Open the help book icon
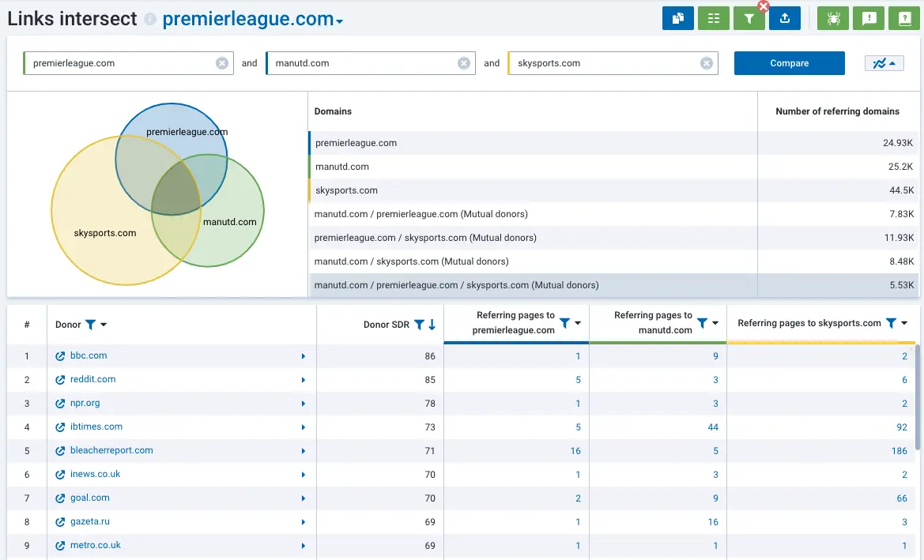This screenshot has width=924, height=560. pyautogui.click(x=904, y=19)
